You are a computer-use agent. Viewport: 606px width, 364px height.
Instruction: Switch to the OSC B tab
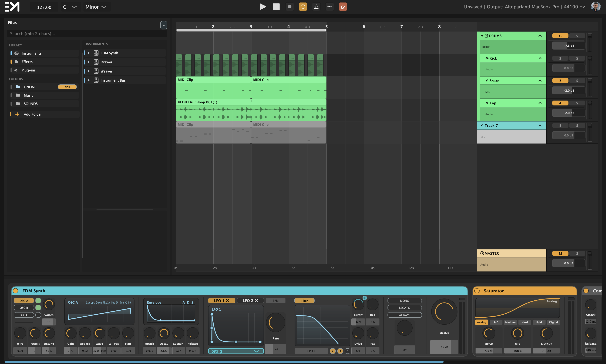pyautogui.click(x=24, y=308)
